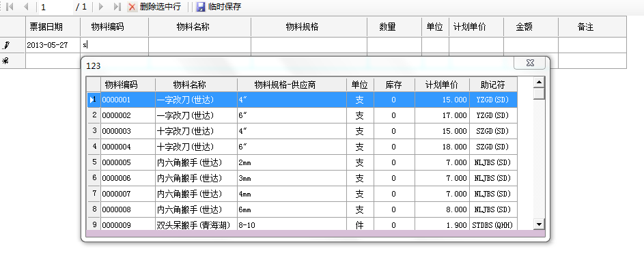Click scrollbar down arrow in popup list
The width and height of the screenshot is (644, 262).
539,224
